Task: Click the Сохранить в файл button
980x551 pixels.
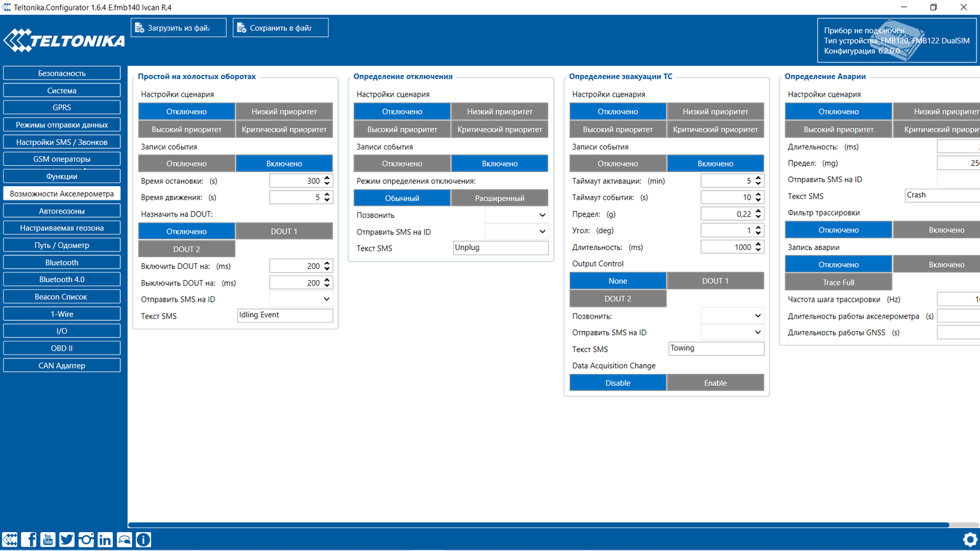Action: pyautogui.click(x=280, y=28)
